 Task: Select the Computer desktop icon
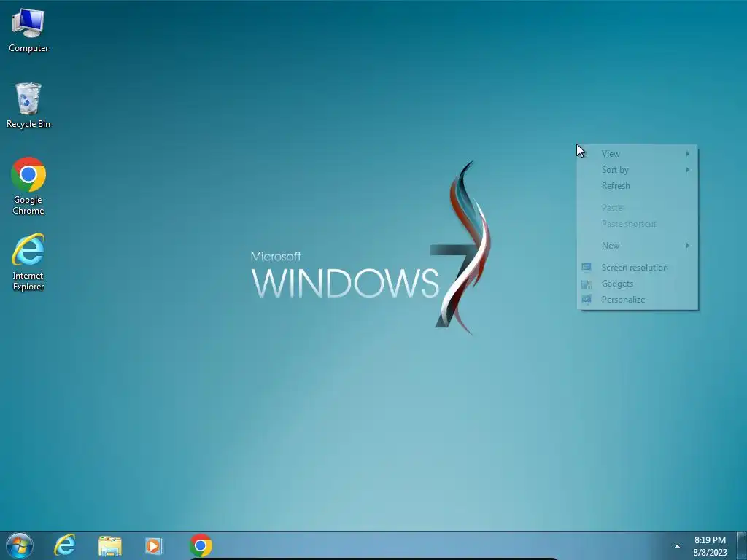tap(28, 30)
